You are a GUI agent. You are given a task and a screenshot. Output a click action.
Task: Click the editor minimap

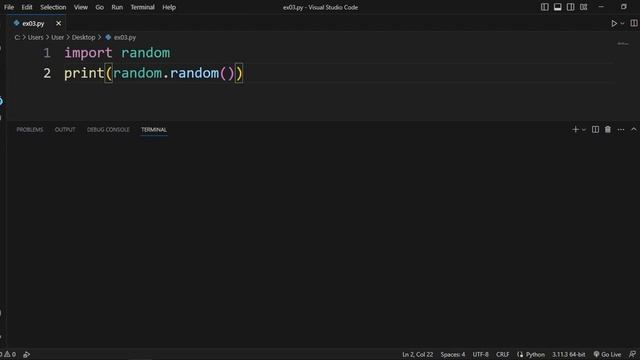(x=623, y=44)
